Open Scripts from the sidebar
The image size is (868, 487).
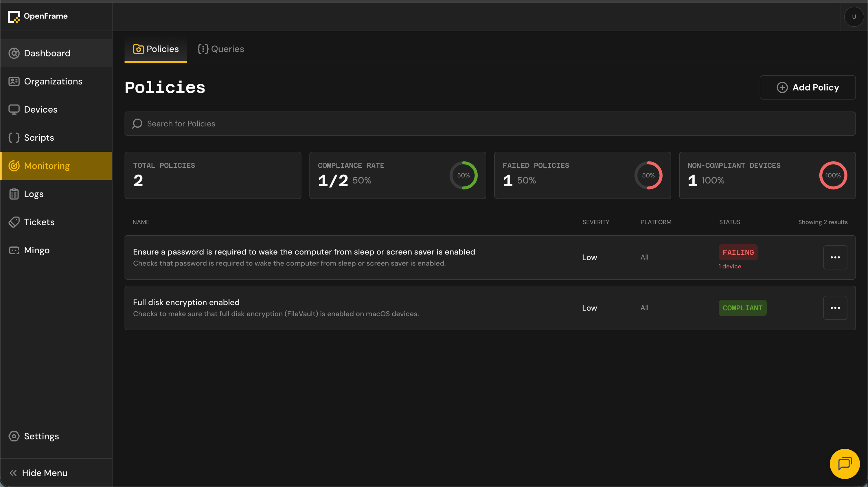click(56, 138)
